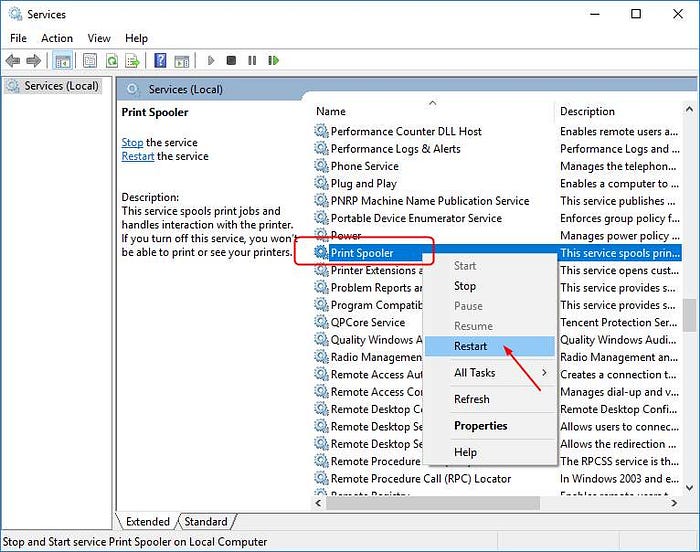Open the blue Help question-mark toolbar icon
700x552 pixels.
[160, 60]
